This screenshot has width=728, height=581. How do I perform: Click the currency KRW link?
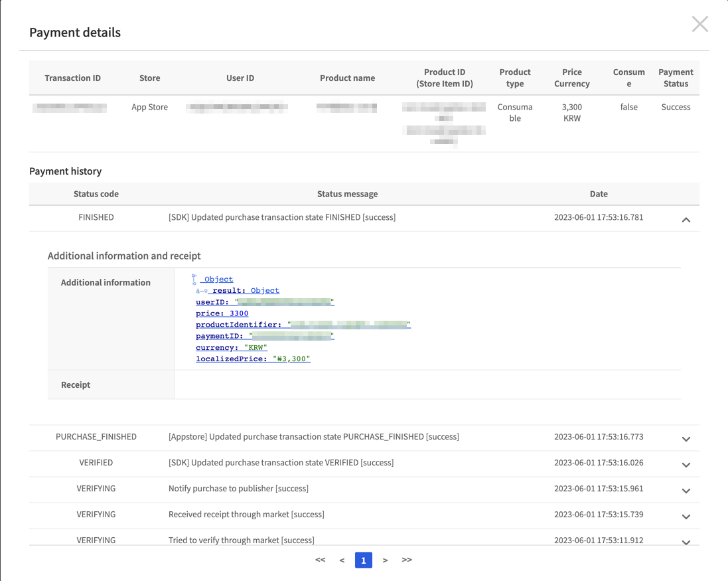coord(231,347)
